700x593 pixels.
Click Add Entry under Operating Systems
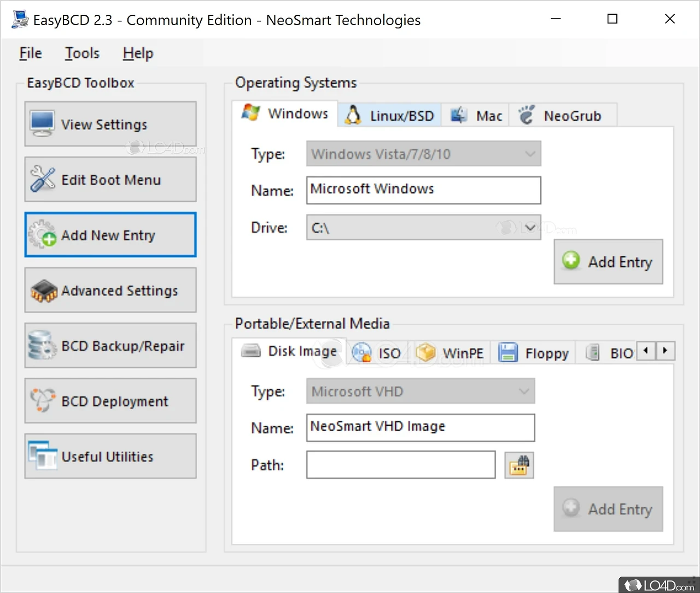click(609, 262)
